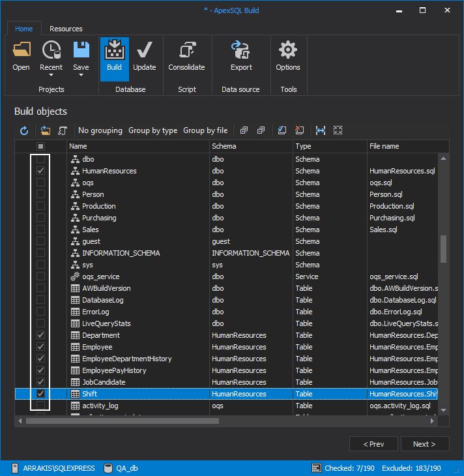Go back with the Prev button
Viewport: 464px width, 476px height.
[373, 444]
